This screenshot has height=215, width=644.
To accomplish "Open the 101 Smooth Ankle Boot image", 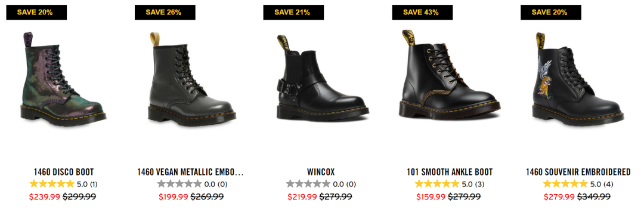I will 450,75.
